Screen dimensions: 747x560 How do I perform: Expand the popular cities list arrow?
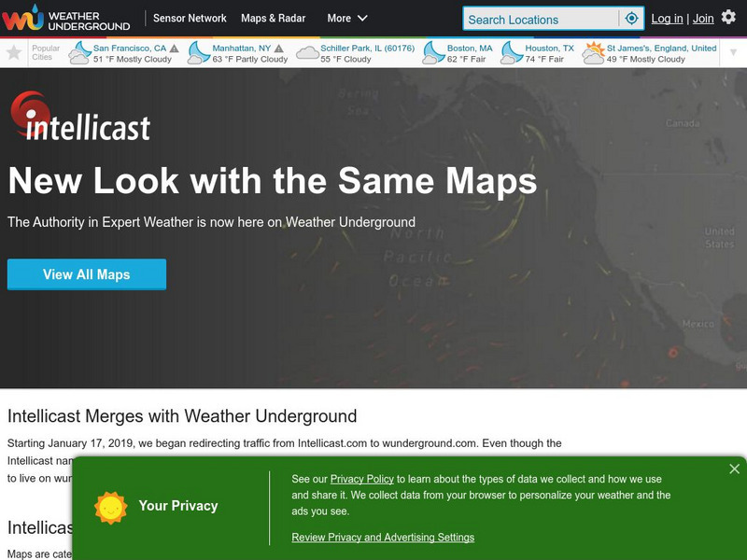pyautogui.click(x=733, y=52)
